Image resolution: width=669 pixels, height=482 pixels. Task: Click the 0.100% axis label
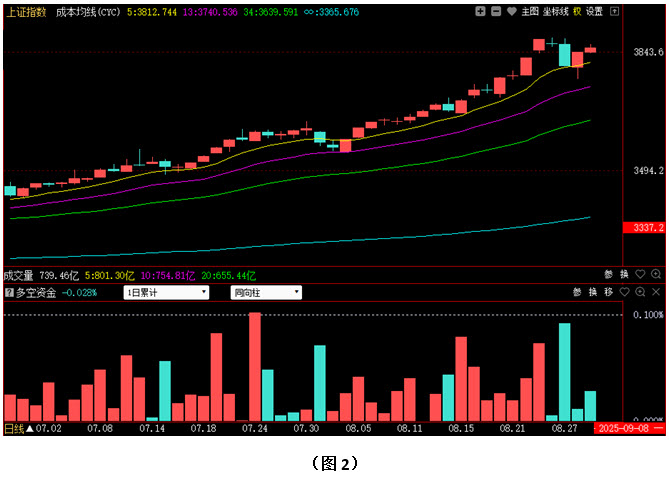(x=649, y=315)
